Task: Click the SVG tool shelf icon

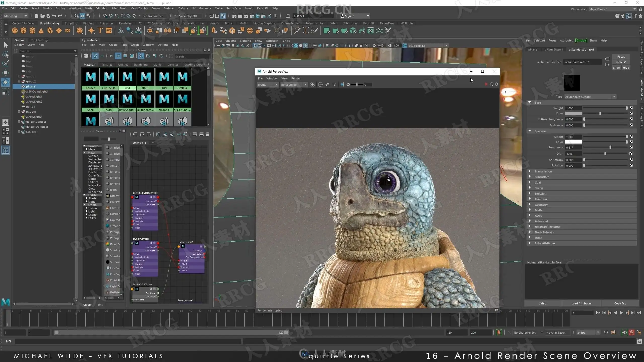Action: 109,31
